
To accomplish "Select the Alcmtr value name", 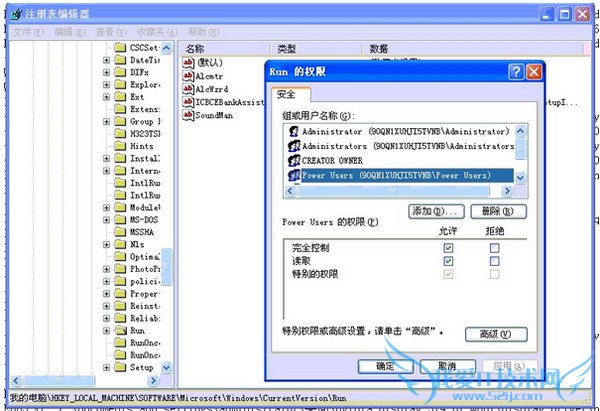I will (x=209, y=76).
